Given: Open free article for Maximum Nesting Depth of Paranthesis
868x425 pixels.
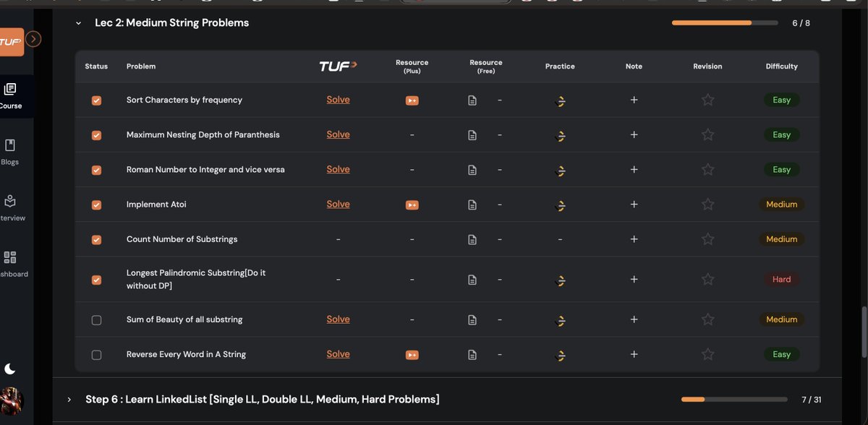Looking at the screenshot, I should click(x=472, y=135).
